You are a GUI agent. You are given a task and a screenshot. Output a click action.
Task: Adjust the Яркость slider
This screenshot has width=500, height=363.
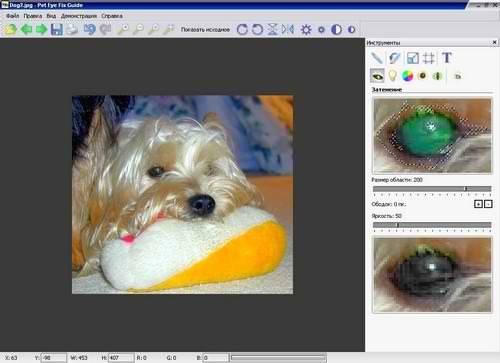pos(432,225)
